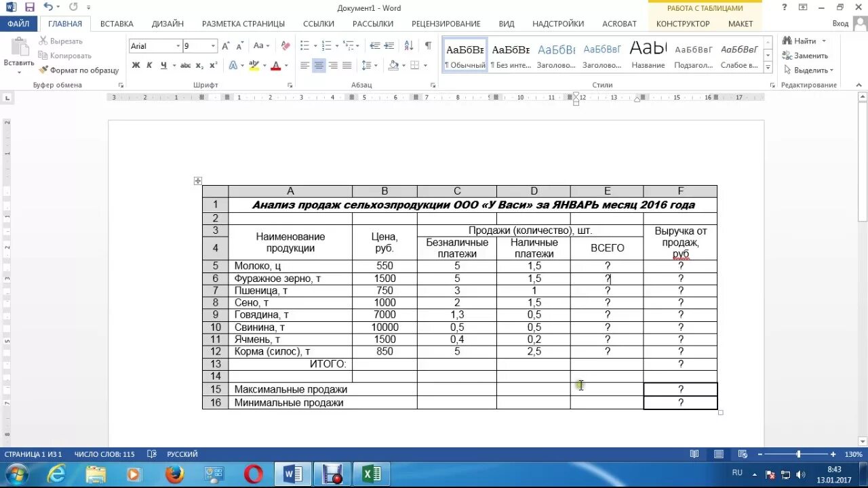The height and width of the screenshot is (488, 868).
Task: Click the borders icon in Paragraph group
Action: pyautogui.click(x=416, y=66)
